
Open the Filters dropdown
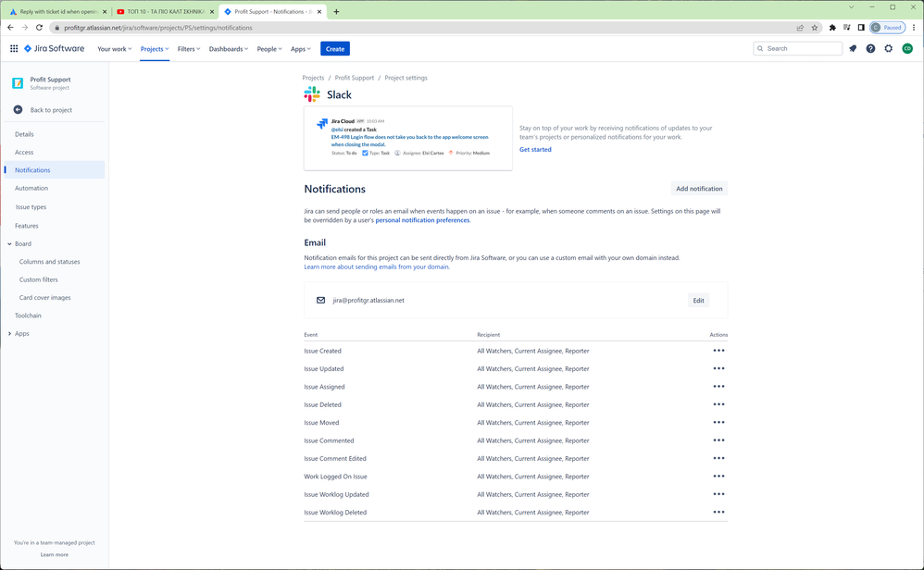[x=189, y=49]
